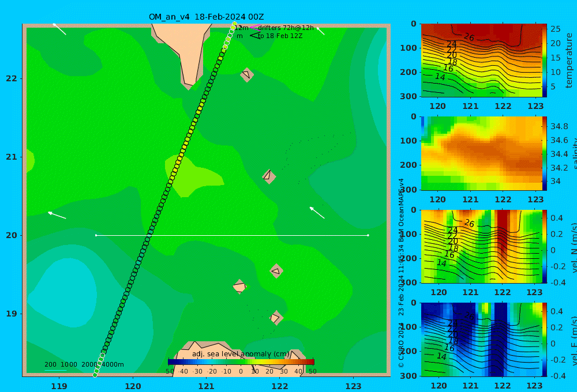This screenshot has width=577, height=392.
Task: Click the latitude label 19 on the map axis
Action: point(12,314)
